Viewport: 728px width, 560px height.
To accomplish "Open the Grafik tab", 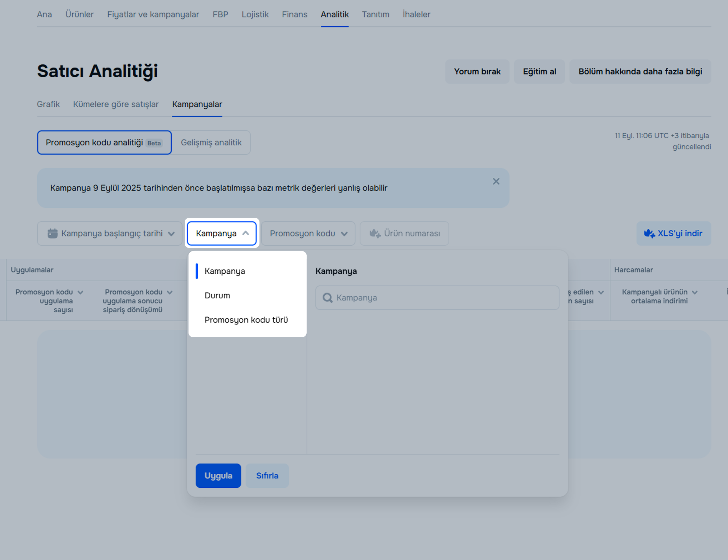I will [x=48, y=104].
